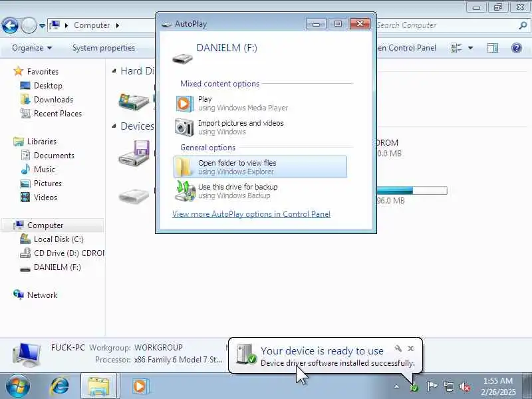Open the Organize menu
The height and width of the screenshot is (399, 532).
pos(32,48)
